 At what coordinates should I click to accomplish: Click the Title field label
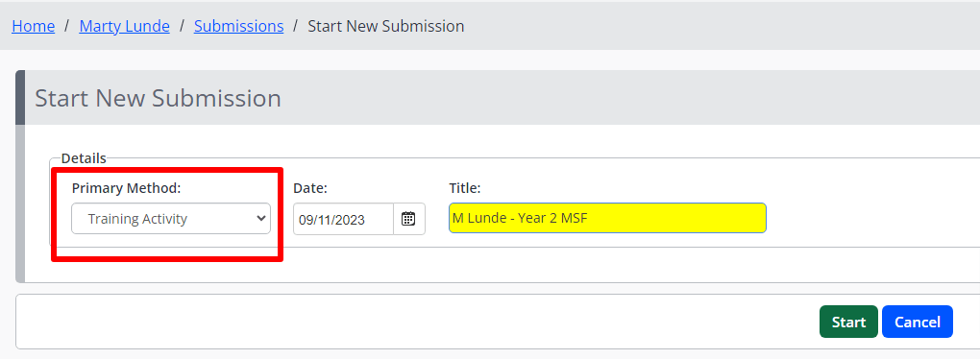click(464, 188)
